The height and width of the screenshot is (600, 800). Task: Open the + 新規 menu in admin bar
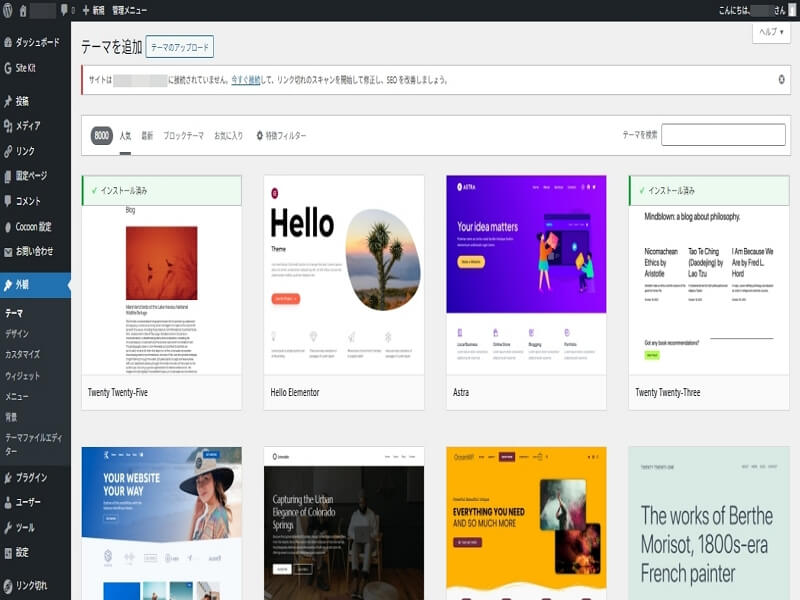[92, 9]
